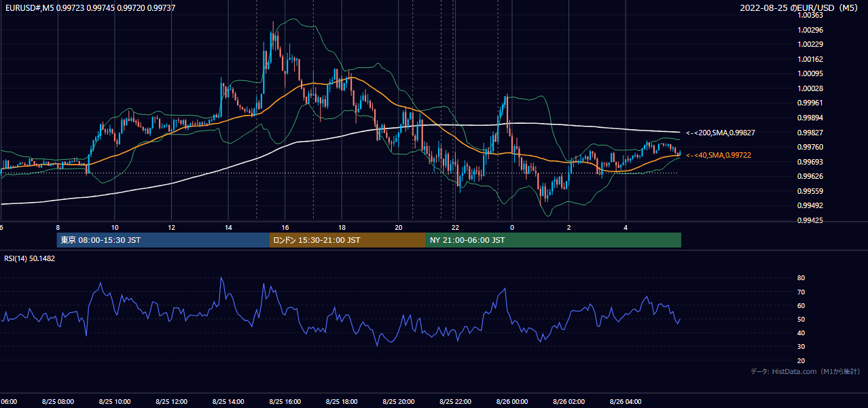Click price axis value 0.99425

[811, 220]
